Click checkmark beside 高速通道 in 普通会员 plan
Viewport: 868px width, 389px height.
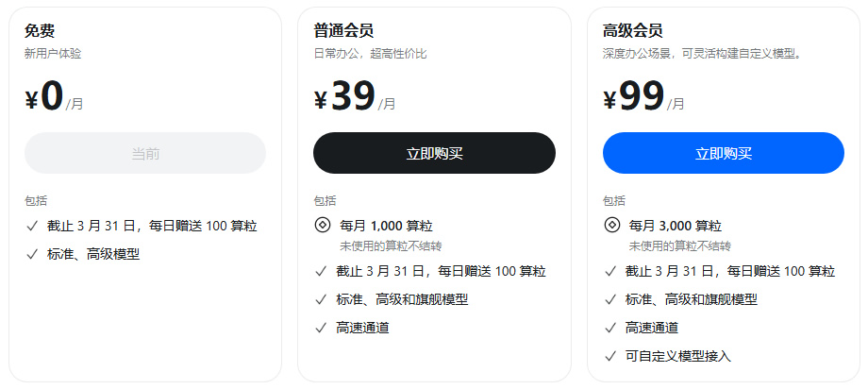[x=322, y=328]
